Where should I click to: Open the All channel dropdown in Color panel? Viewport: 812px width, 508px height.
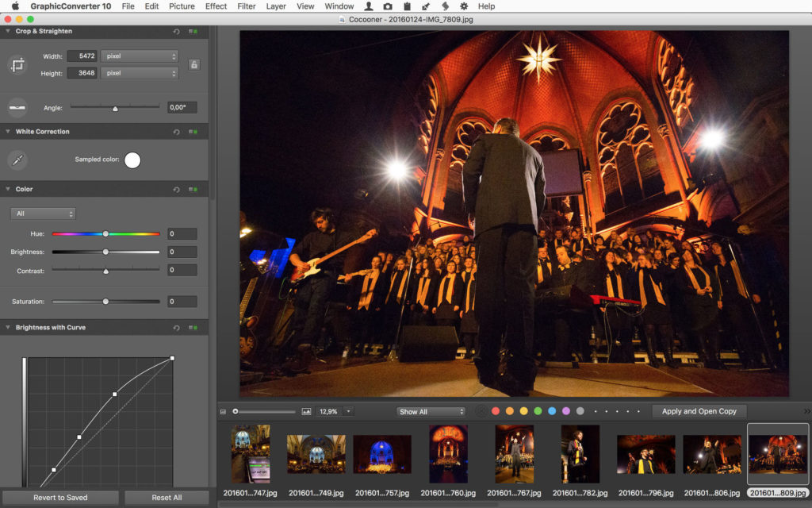coord(43,213)
